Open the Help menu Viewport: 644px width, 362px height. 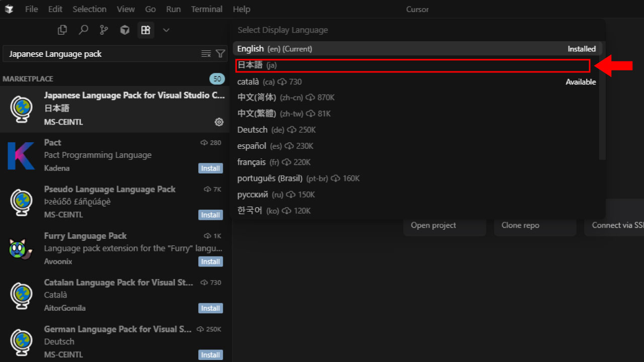click(242, 9)
